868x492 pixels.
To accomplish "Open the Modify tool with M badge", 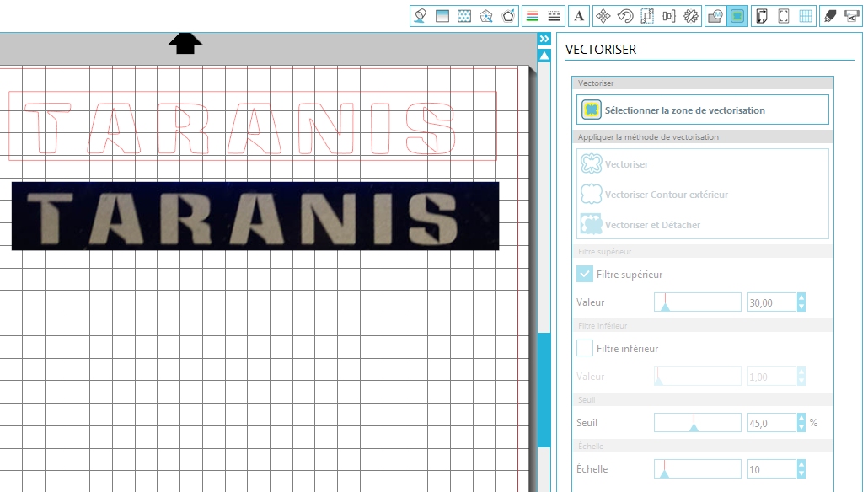I will point(715,16).
